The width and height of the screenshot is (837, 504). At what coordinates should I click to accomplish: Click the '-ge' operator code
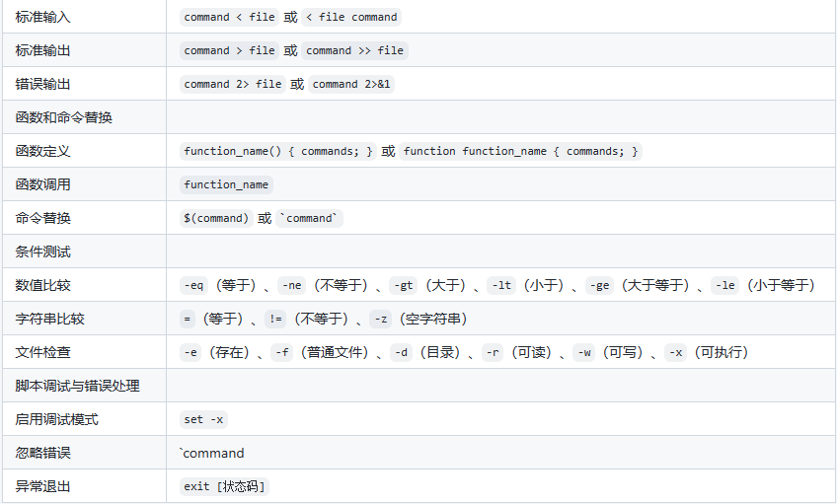click(599, 286)
